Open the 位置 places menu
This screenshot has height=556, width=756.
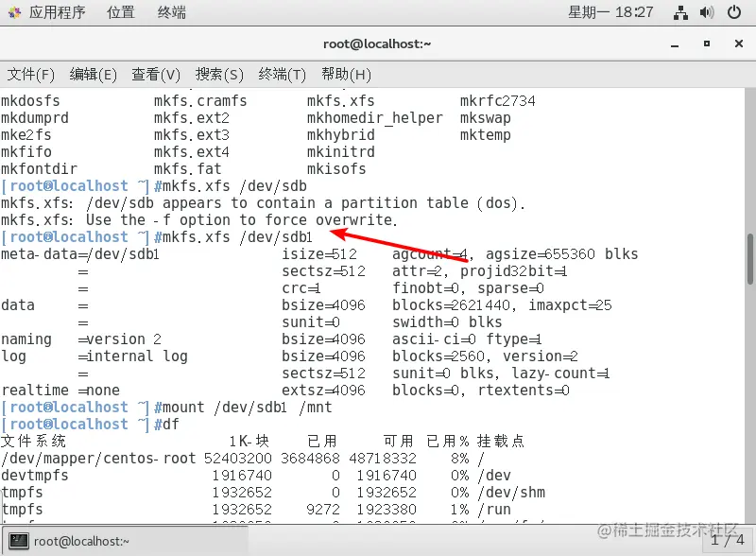point(121,12)
